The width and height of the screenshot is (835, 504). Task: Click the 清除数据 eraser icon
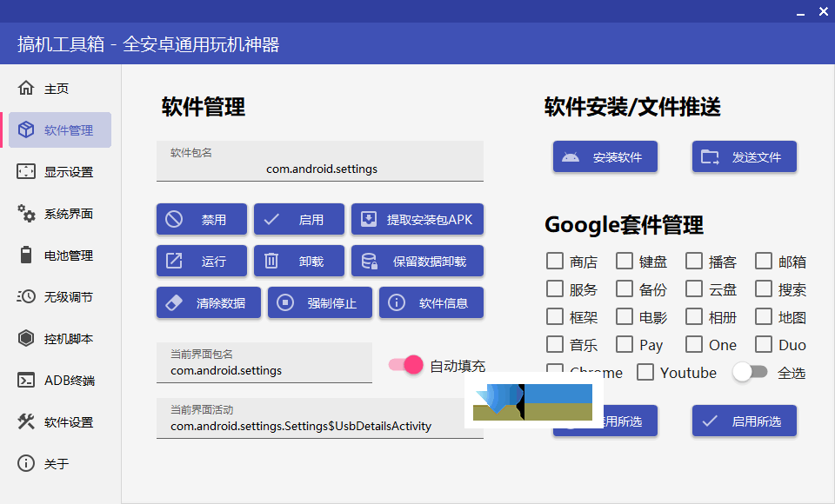pyautogui.click(x=174, y=302)
